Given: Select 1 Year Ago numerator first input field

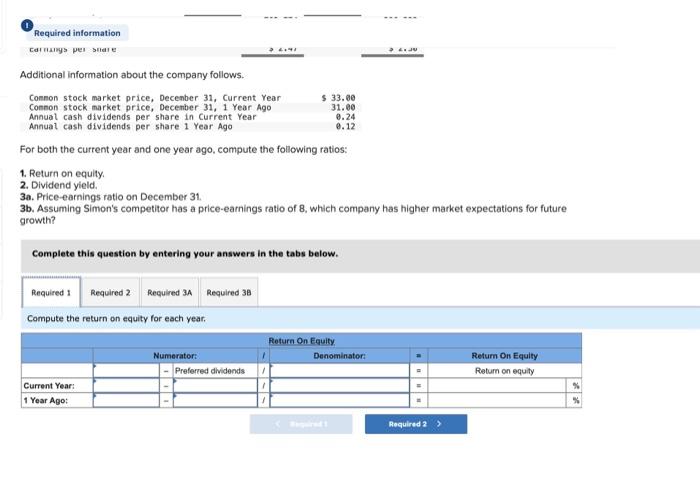Looking at the screenshot, I should pyautogui.click(x=126, y=400).
